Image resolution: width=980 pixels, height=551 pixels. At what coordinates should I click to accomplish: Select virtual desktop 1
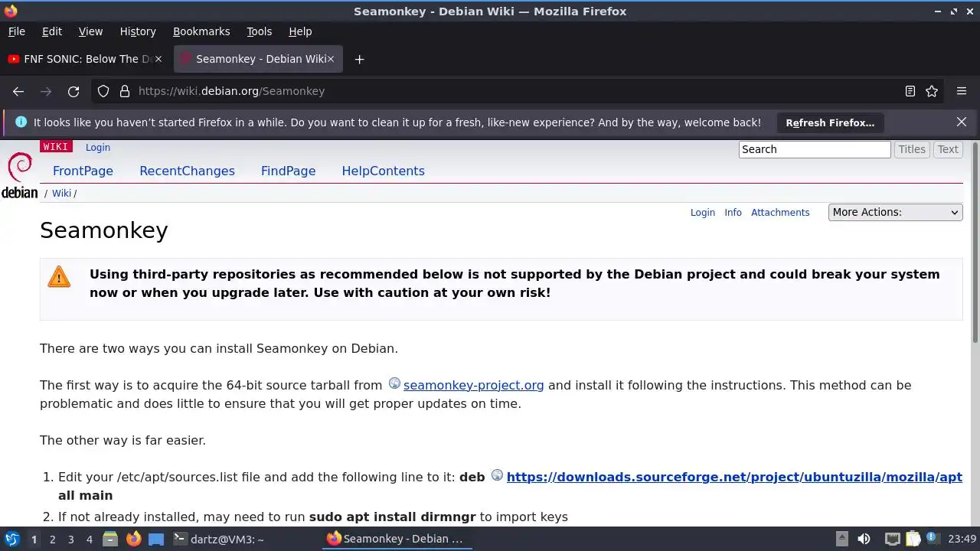(x=34, y=540)
